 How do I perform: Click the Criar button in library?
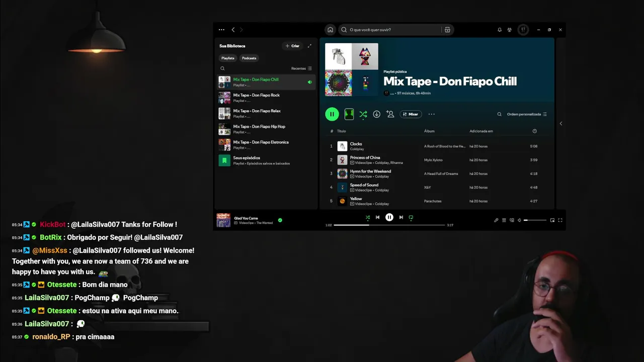[x=292, y=46]
